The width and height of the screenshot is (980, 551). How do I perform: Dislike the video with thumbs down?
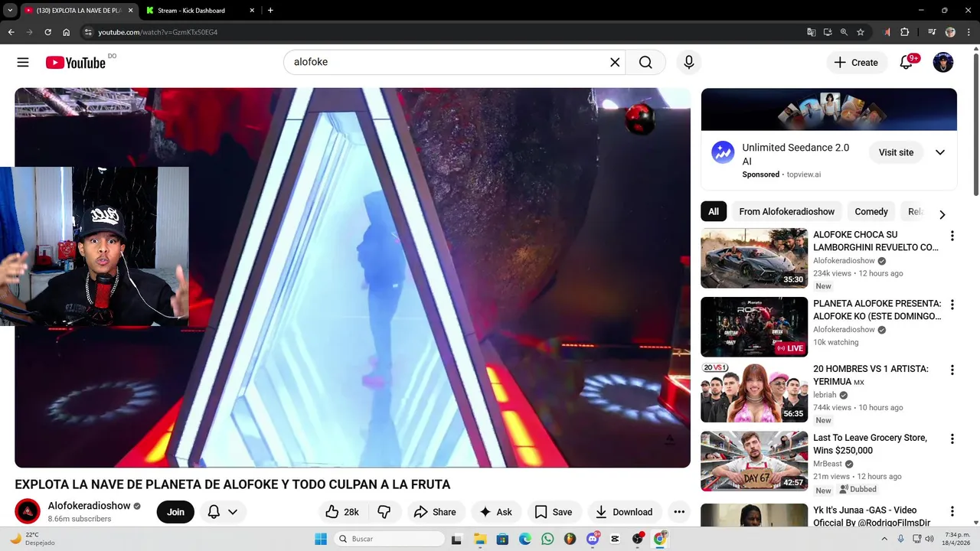[x=384, y=512]
